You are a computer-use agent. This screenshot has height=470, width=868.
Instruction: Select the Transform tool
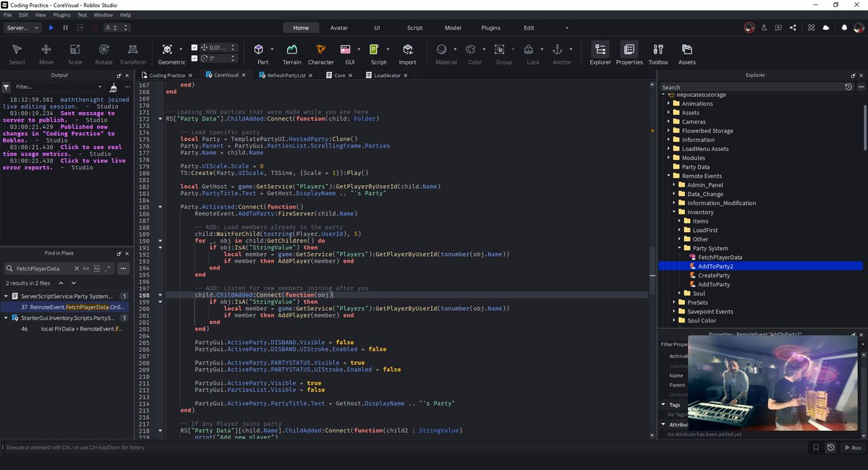pos(132,49)
